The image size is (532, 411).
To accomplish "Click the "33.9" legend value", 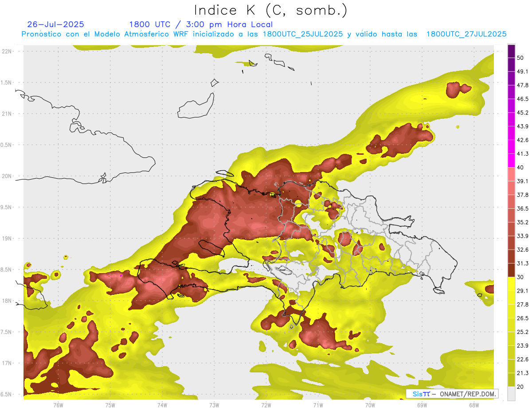I will click(x=523, y=236).
